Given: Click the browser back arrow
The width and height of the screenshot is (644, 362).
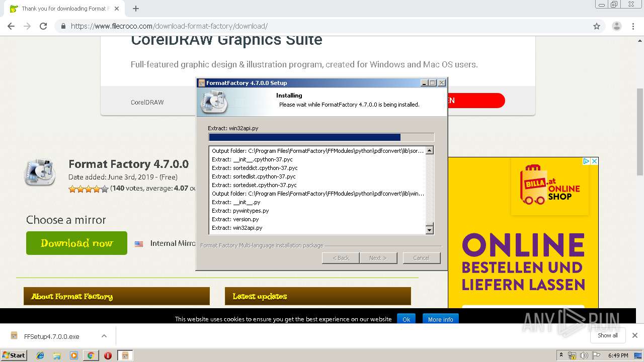Looking at the screenshot, I should (11, 26).
